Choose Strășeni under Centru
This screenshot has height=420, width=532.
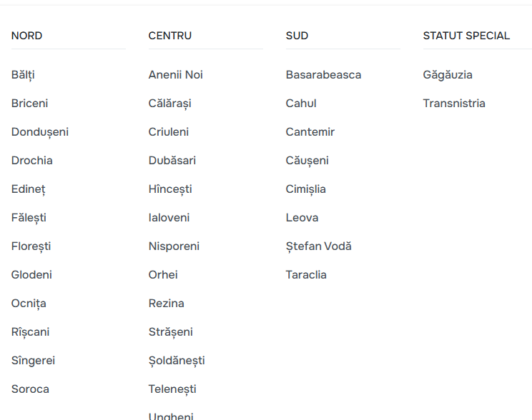pos(170,332)
